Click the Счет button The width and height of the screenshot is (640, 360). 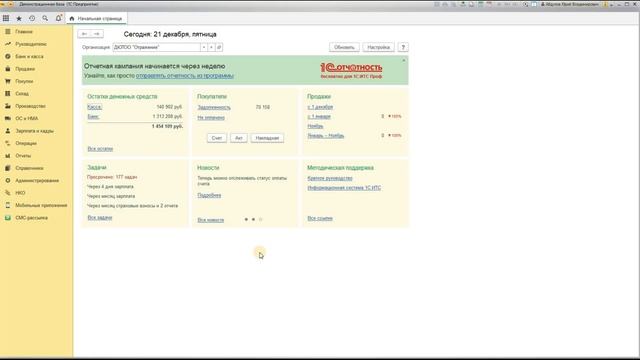[217, 138]
